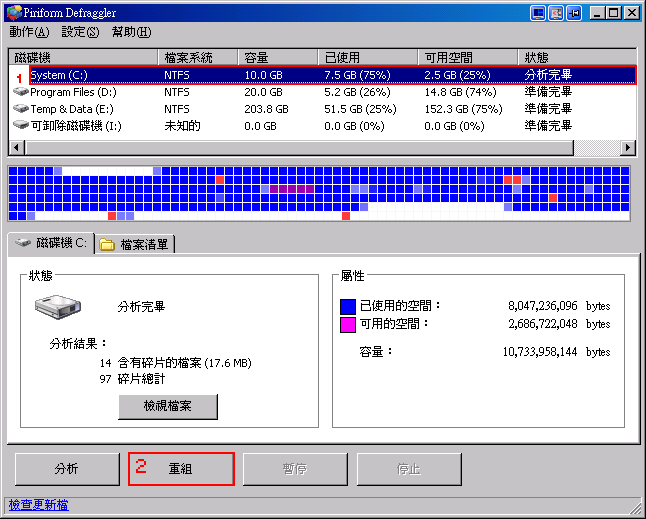Select the System (C:) drive row
Viewport: 646px width, 519px height.
(333, 75)
